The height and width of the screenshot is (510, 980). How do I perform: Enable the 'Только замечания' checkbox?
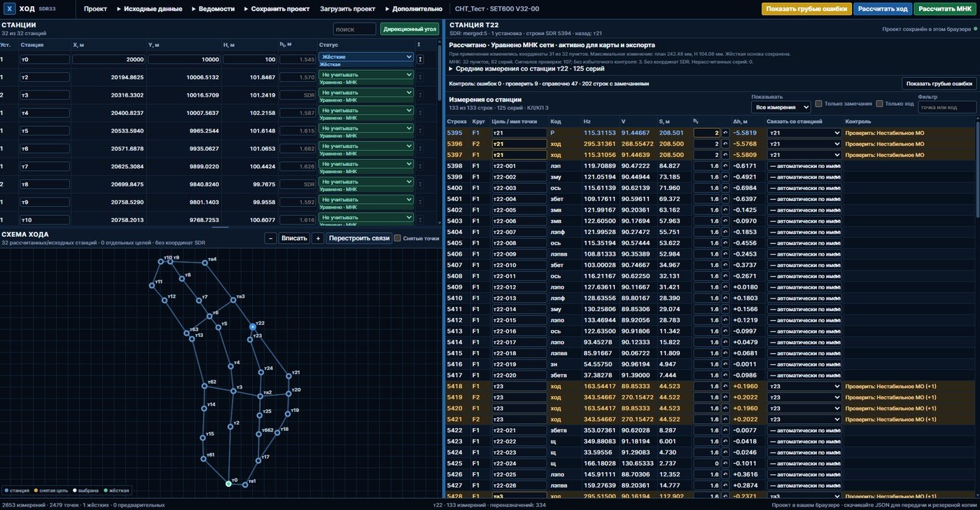click(820, 104)
